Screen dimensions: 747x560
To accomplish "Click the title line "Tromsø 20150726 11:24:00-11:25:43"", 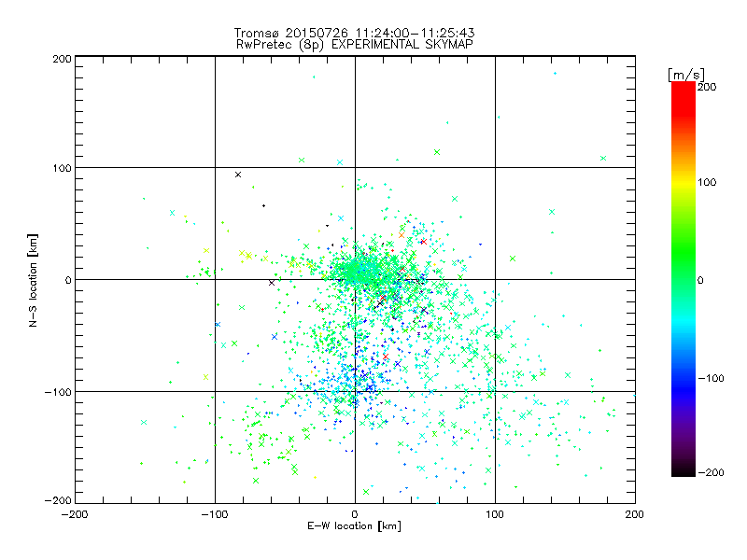I will (x=354, y=33).
